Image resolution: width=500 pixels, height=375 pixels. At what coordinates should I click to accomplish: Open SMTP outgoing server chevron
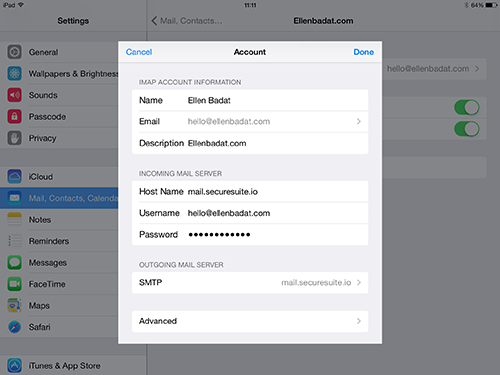359,282
